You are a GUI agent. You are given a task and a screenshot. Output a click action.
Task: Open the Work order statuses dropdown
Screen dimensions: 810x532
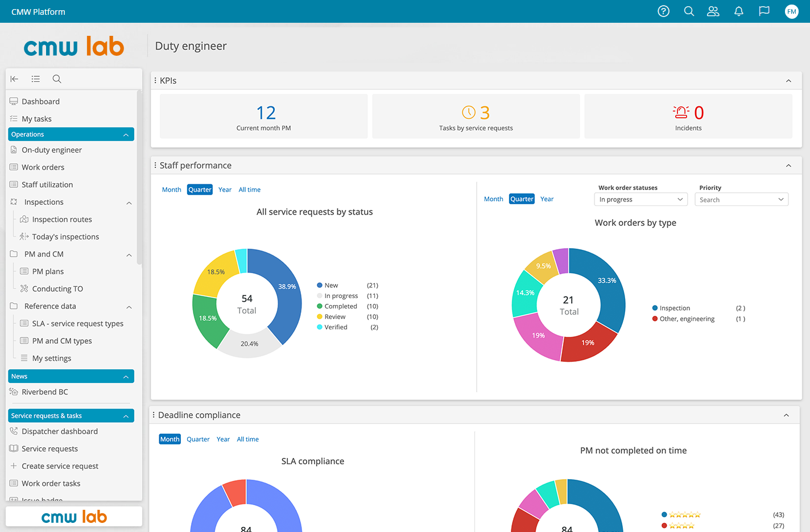(640, 200)
